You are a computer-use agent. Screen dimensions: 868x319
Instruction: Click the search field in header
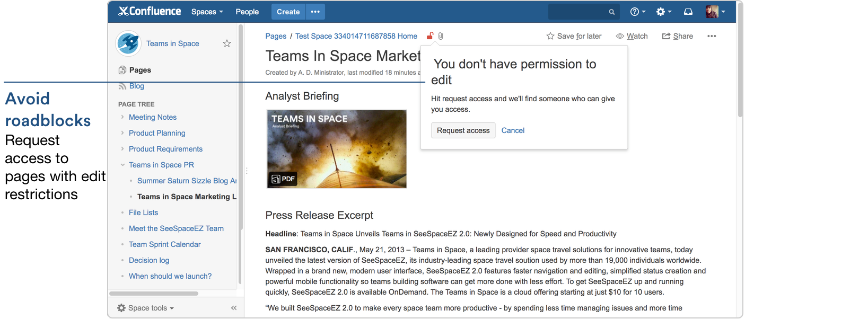click(583, 12)
